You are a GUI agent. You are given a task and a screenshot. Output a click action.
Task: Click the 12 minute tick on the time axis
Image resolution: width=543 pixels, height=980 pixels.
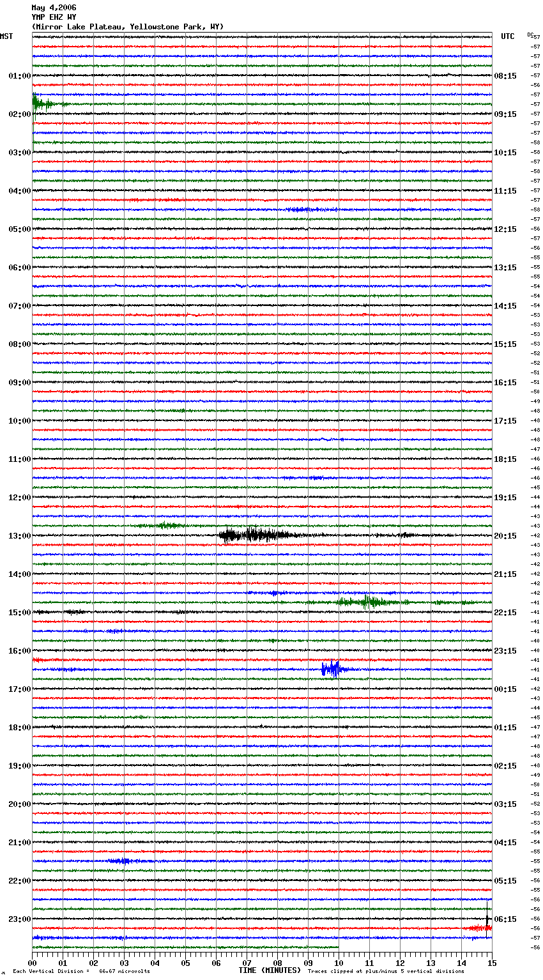[401, 963]
